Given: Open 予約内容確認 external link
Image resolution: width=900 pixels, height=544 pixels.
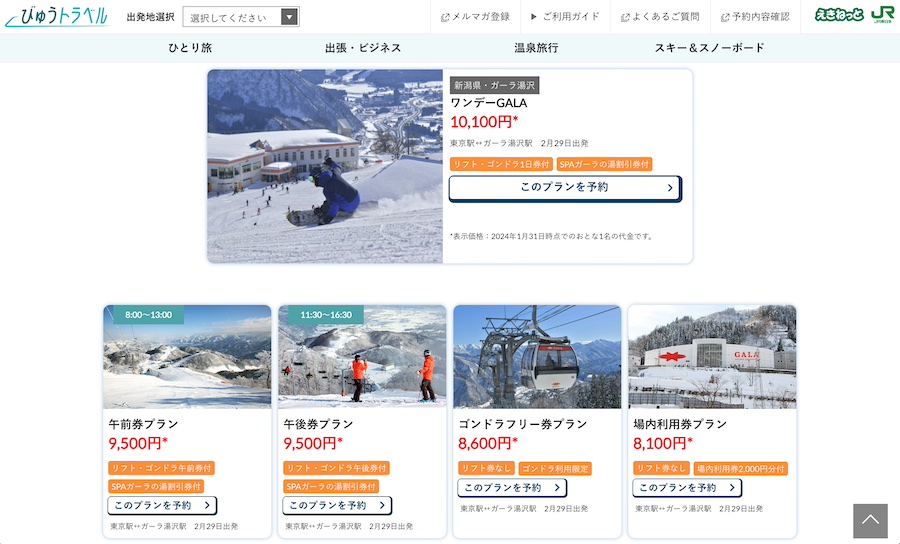Looking at the screenshot, I should pyautogui.click(x=755, y=17).
